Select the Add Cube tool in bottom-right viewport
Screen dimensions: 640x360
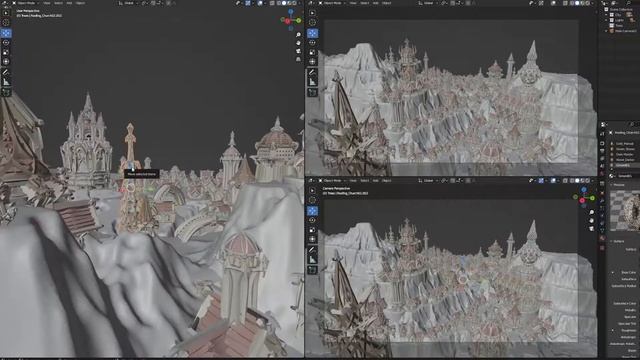[312, 269]
